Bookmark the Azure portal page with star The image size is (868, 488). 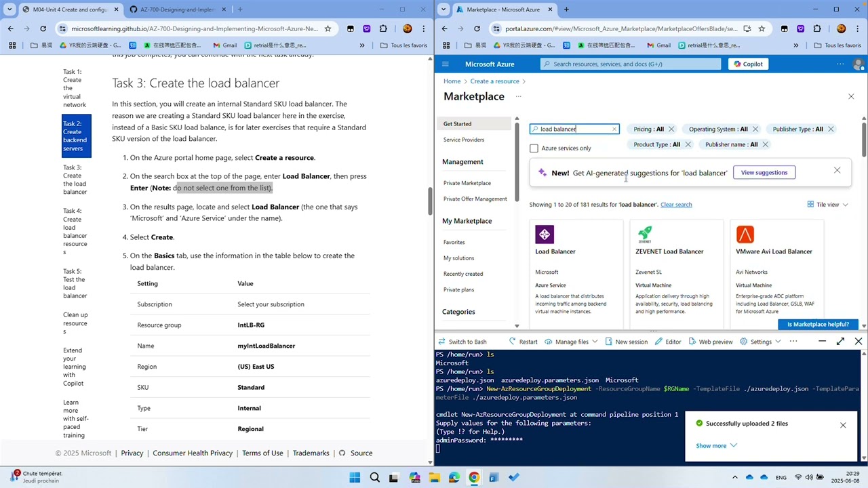click(762, 28)
